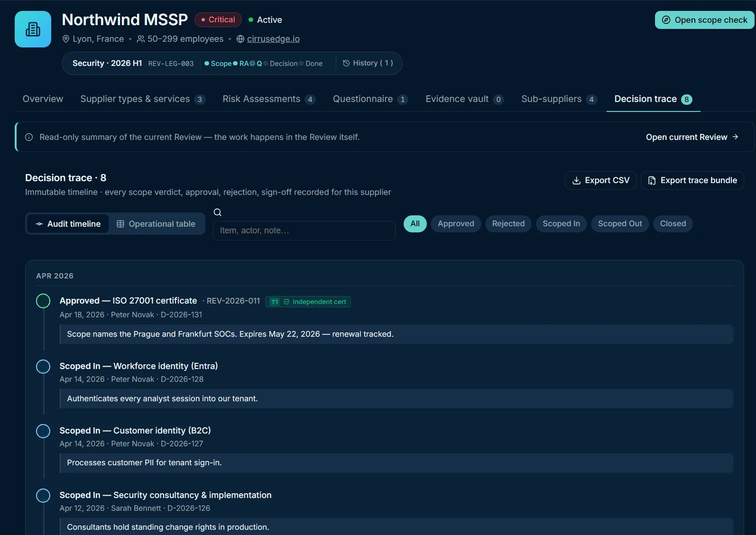Viewport: 756px width, 535px height.
Task: Open the Supplier types & services tab
Action: coord(143,99)
